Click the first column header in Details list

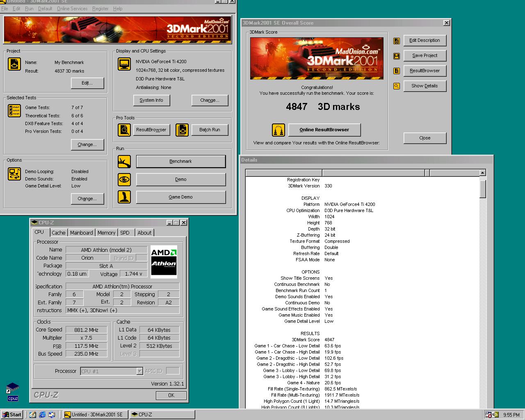coord(284,173)
